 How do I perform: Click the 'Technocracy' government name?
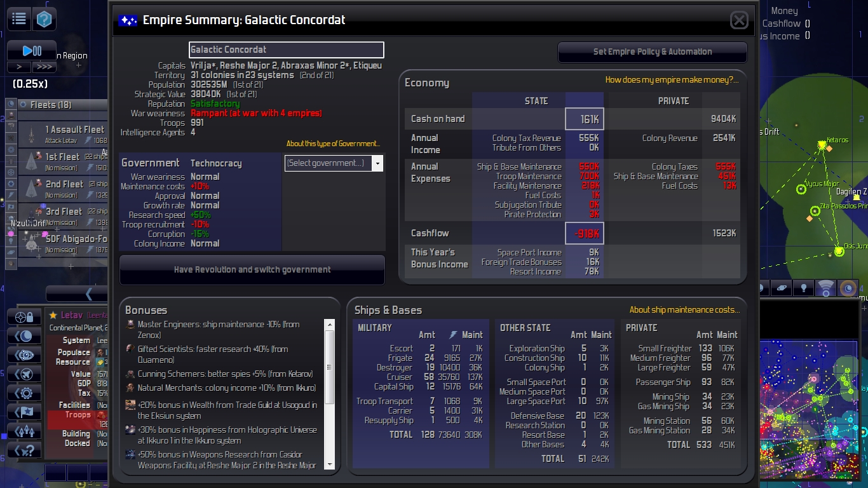click(216, 163)
